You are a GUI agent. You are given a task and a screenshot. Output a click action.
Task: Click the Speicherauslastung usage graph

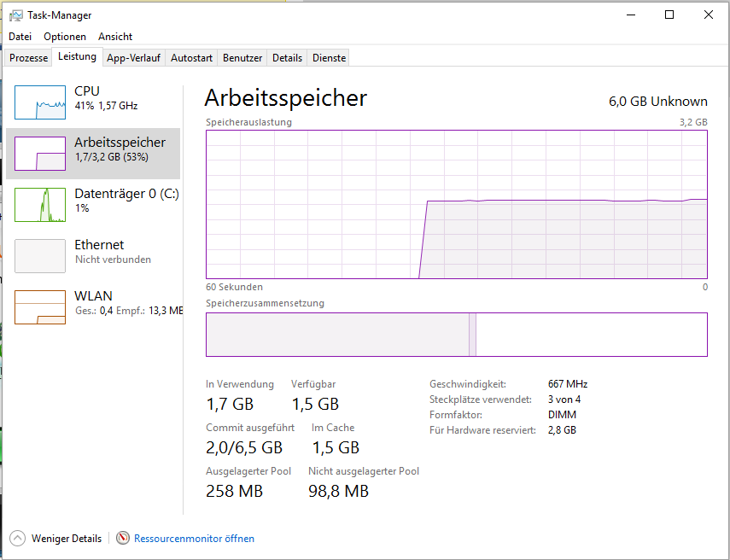(456, 204)
